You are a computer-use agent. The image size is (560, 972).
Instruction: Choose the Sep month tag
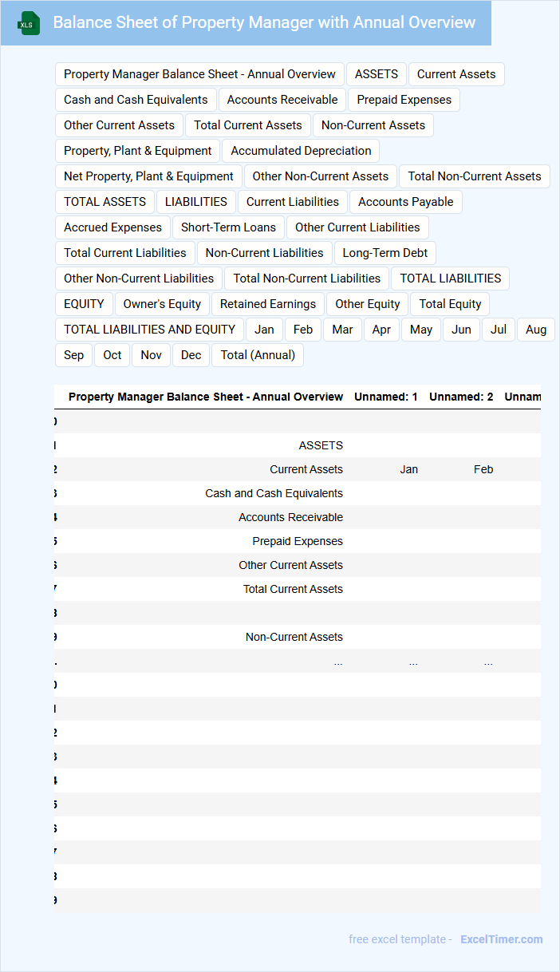[73, 355]
